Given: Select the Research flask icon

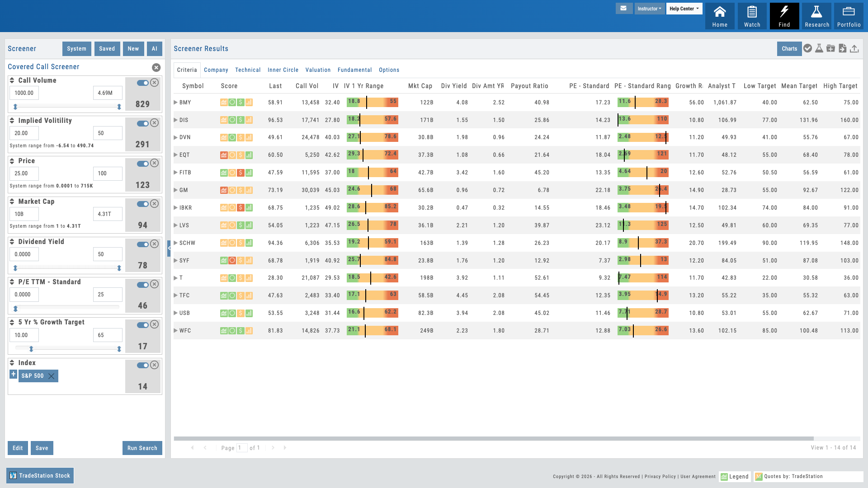Looking at the screenshot, I should click(816, 16).
